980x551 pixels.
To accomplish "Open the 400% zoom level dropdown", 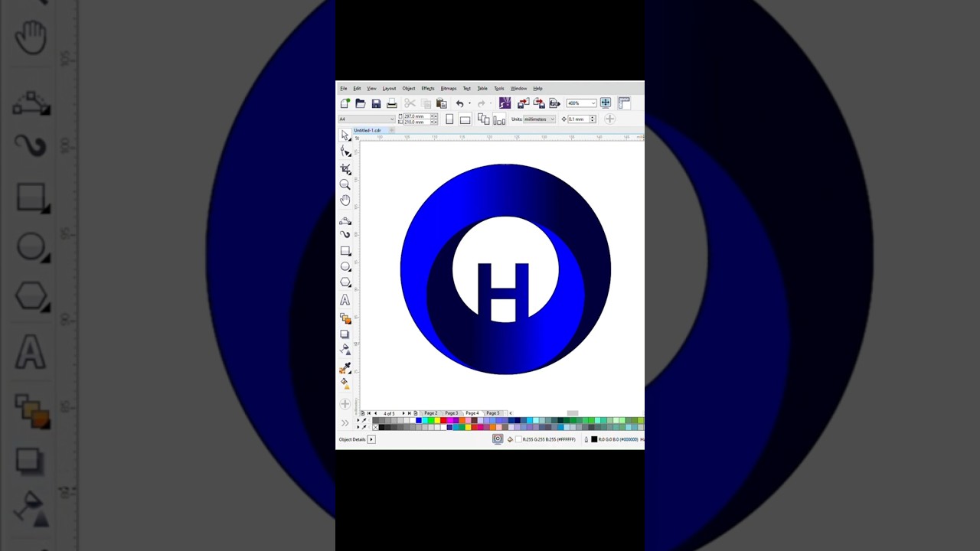I will click(581, 103).
